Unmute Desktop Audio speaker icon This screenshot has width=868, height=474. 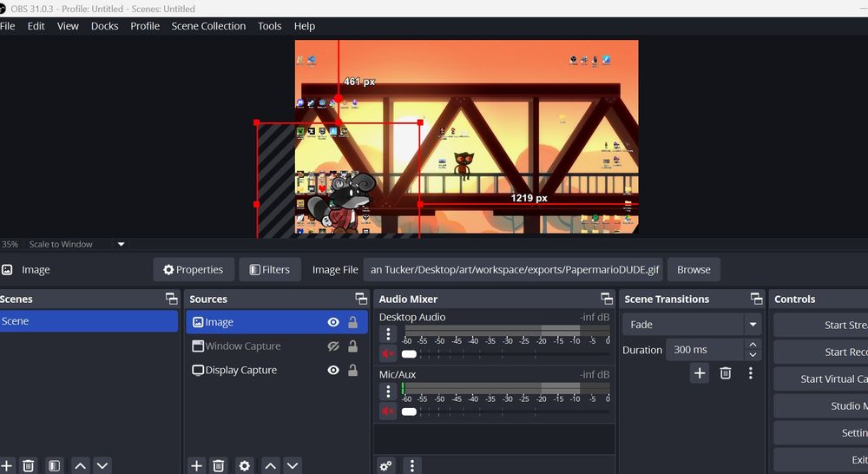[x=388, y=353]
